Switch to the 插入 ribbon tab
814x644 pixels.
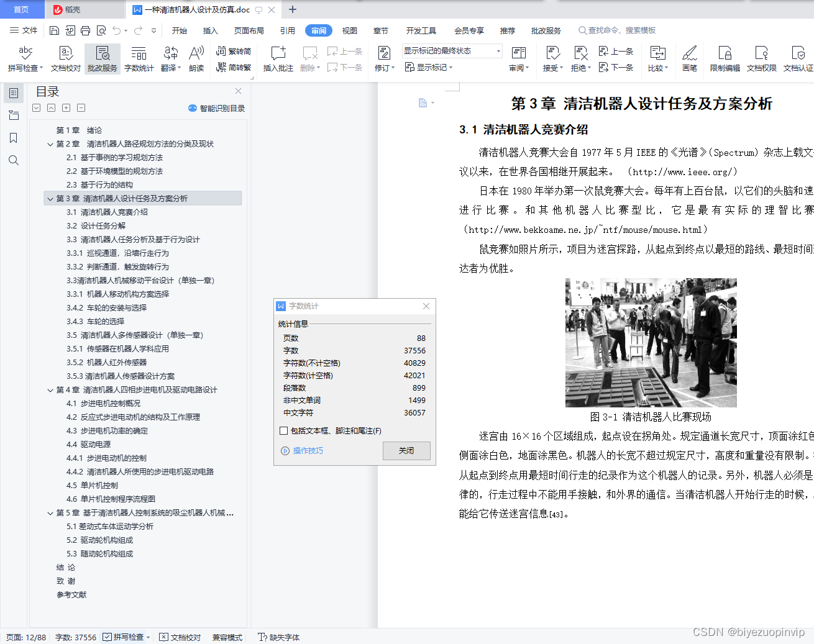click(x=211, y=30)
